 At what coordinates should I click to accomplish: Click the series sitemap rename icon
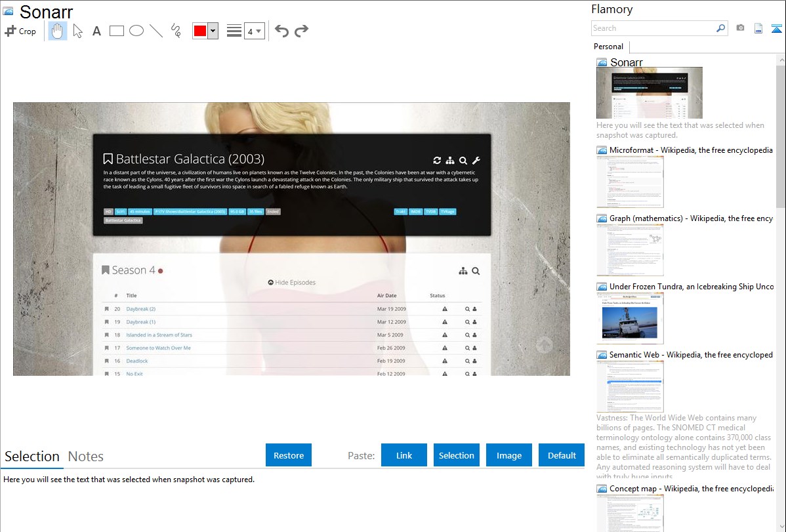450,161
